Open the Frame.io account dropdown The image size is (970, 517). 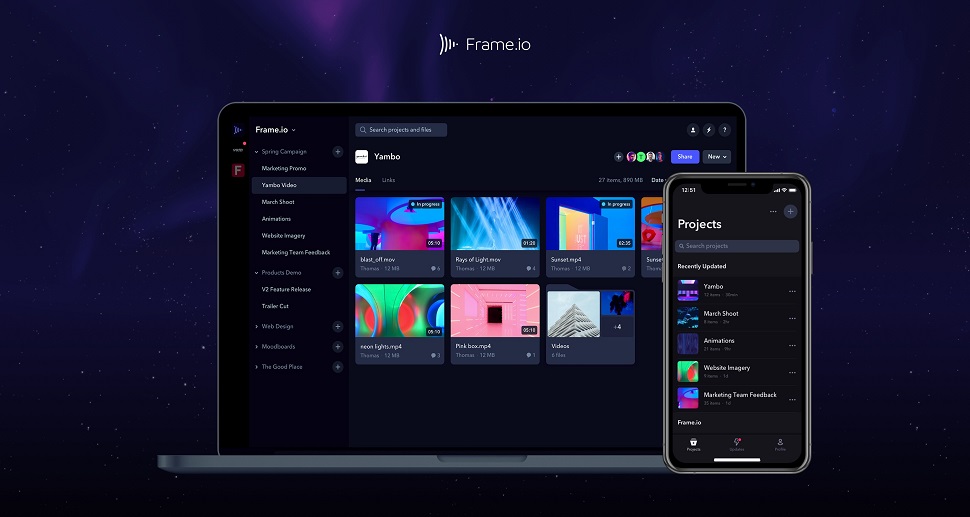point(275,130)
